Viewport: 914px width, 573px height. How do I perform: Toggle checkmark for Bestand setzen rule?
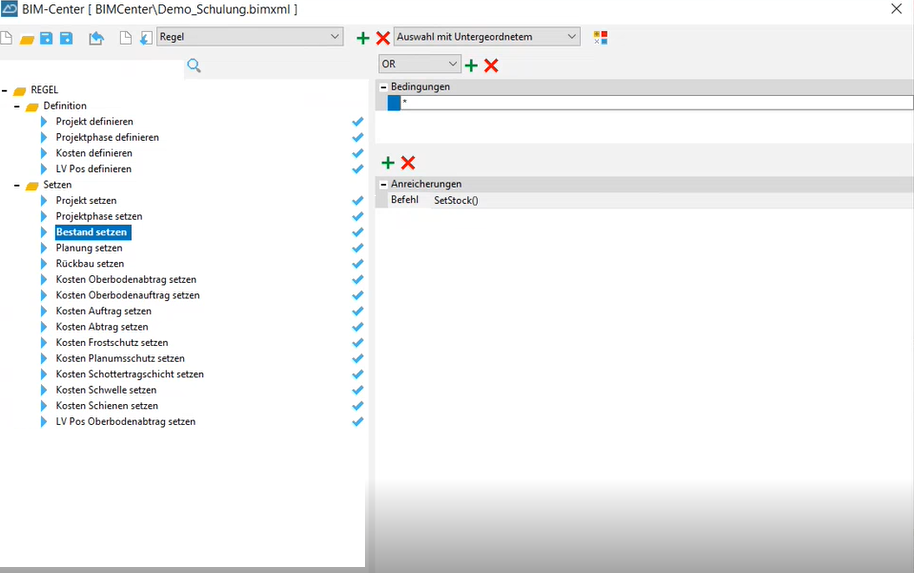[x=357, y=232]
